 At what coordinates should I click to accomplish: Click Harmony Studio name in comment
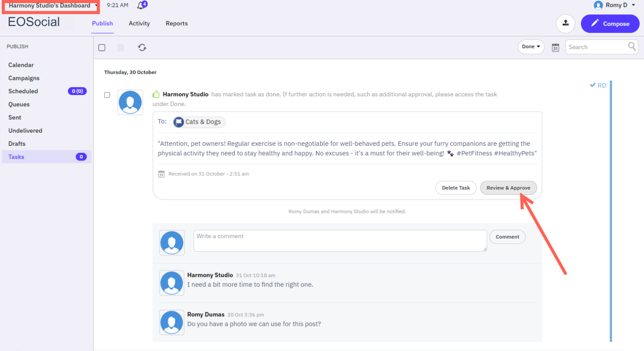(x=210, y=275)
